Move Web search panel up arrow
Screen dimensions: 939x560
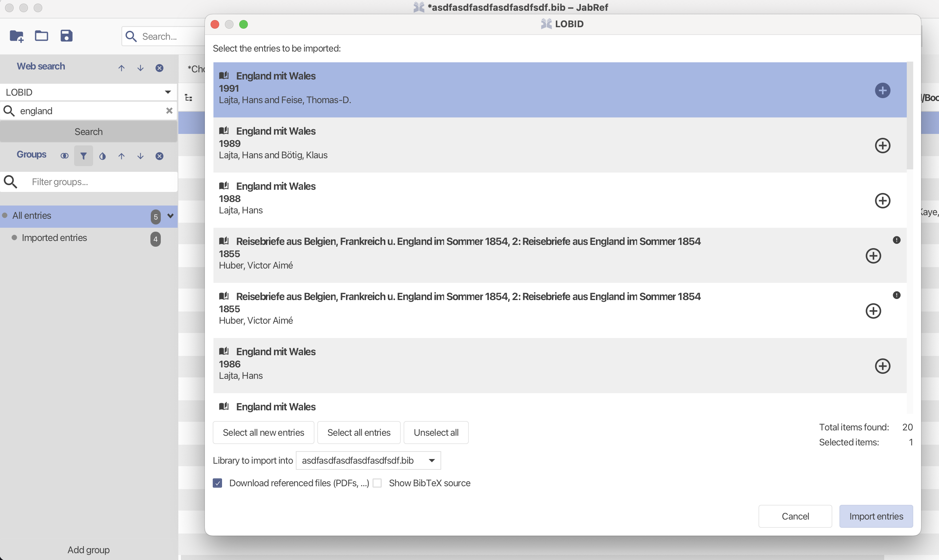(x=121, y=68)
